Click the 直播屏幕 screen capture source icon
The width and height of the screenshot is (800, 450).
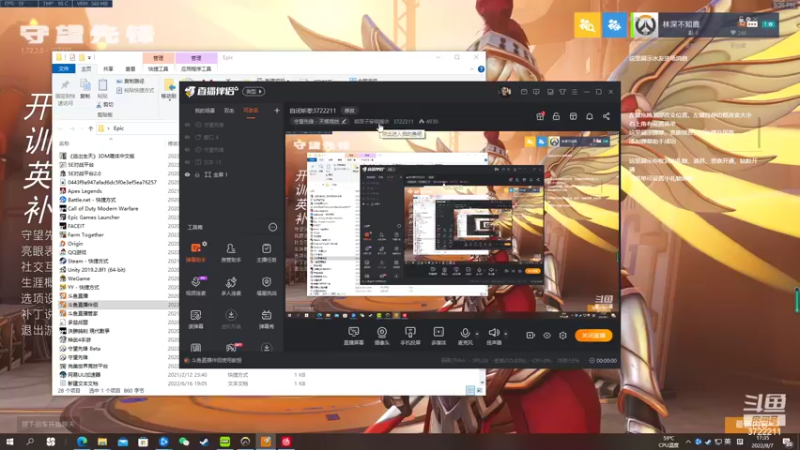tap(353, 336)
